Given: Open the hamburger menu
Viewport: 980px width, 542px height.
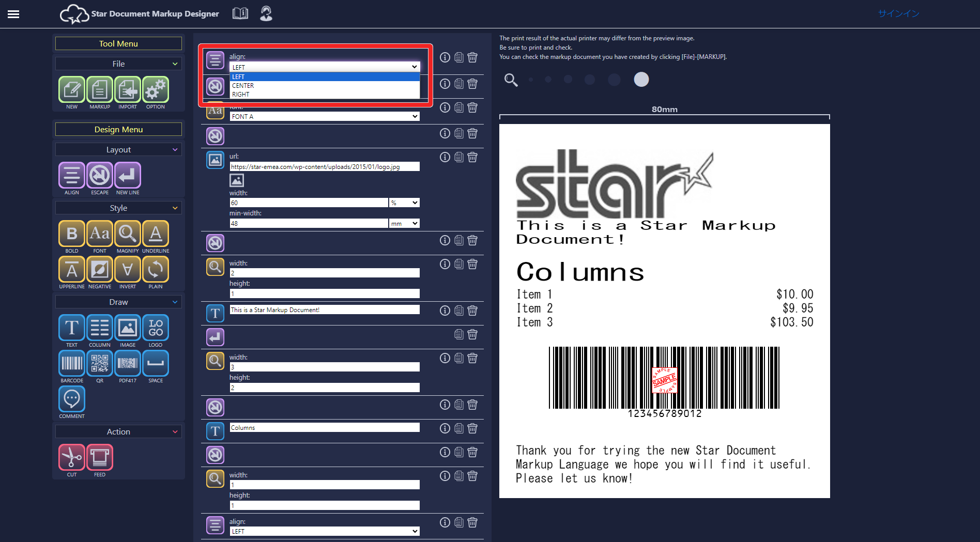Looking at the screenshot, I should point(13,14).
